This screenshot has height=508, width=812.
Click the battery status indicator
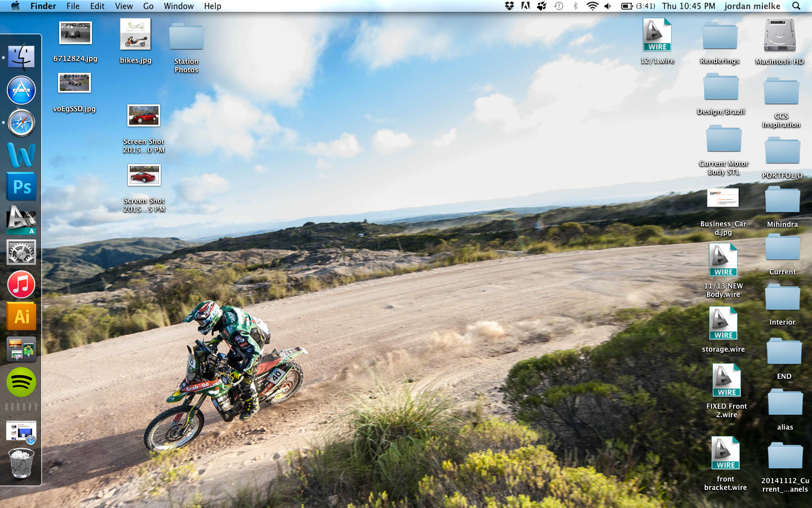638,6
